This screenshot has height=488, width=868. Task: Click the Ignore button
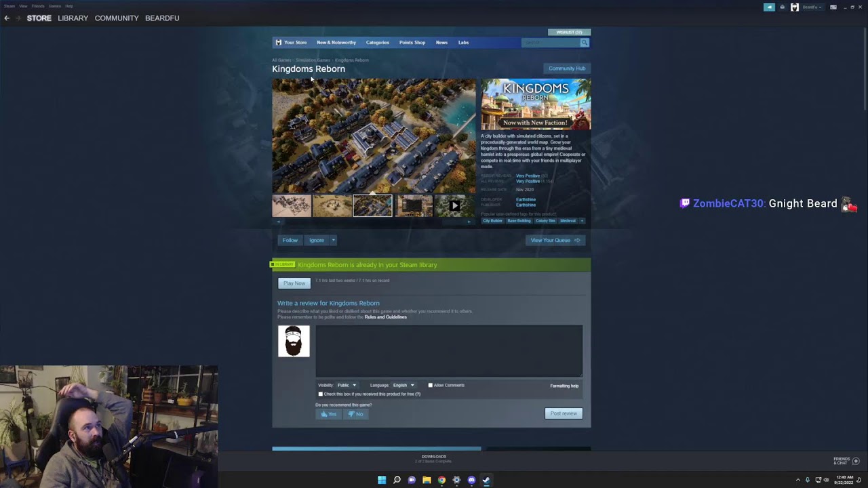coord(317,240)
